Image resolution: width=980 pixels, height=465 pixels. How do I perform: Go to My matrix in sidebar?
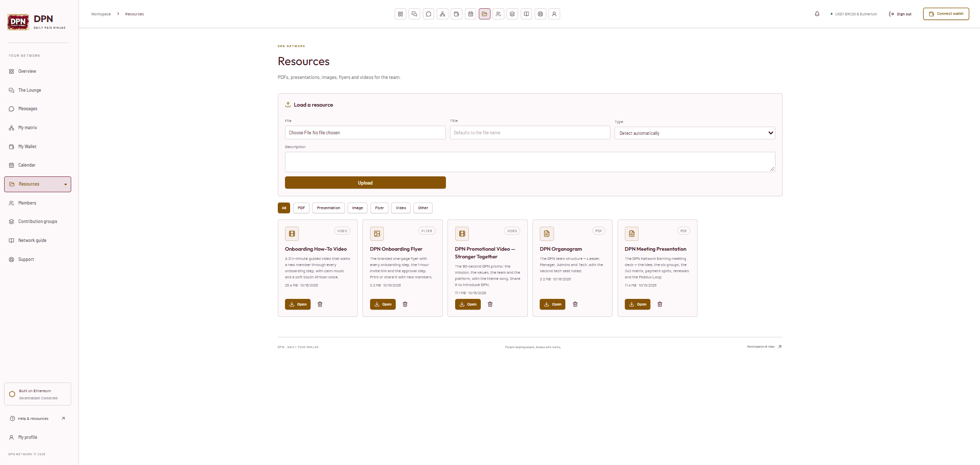tap(37, 128)
